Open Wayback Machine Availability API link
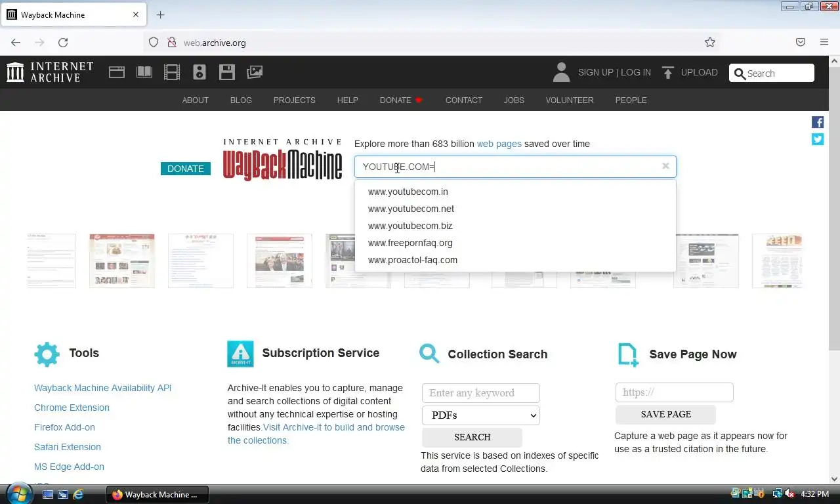The width and height of the screenshot is (840, 504). (x=102, y=388)
